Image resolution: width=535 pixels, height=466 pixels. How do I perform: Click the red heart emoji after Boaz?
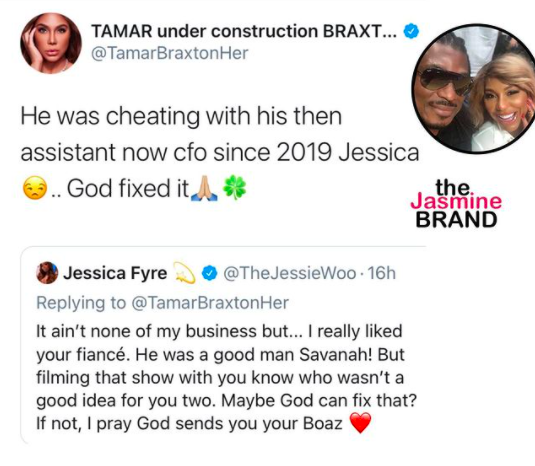[360, 423]
